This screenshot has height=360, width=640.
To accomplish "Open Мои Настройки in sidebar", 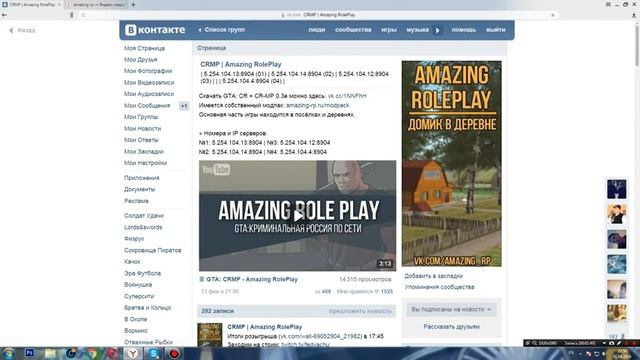I will point(145,163).
